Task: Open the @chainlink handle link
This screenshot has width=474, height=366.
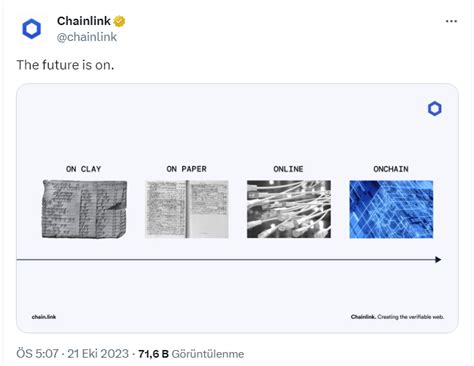Action: coord(87,37)
